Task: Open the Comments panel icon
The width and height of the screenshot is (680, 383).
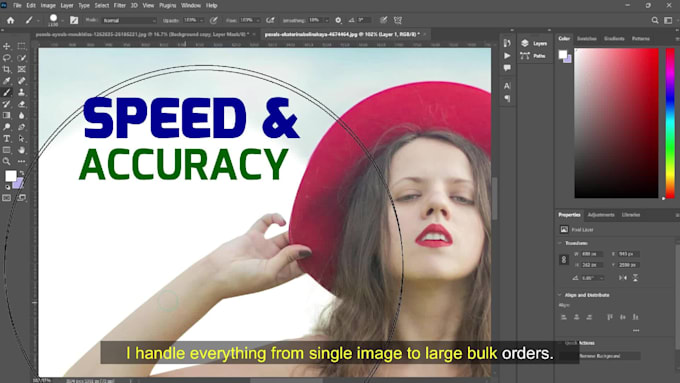Action: click(x=507, y=68)
